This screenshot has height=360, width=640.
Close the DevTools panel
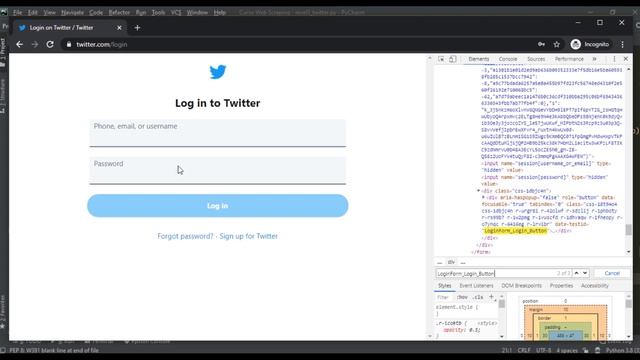[x=626, y=59]
